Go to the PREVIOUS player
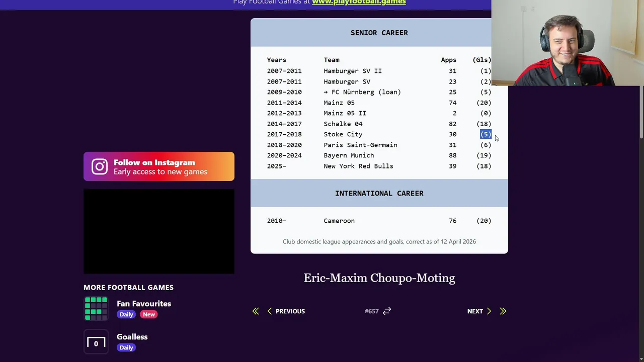 click(x=290, y=311)
